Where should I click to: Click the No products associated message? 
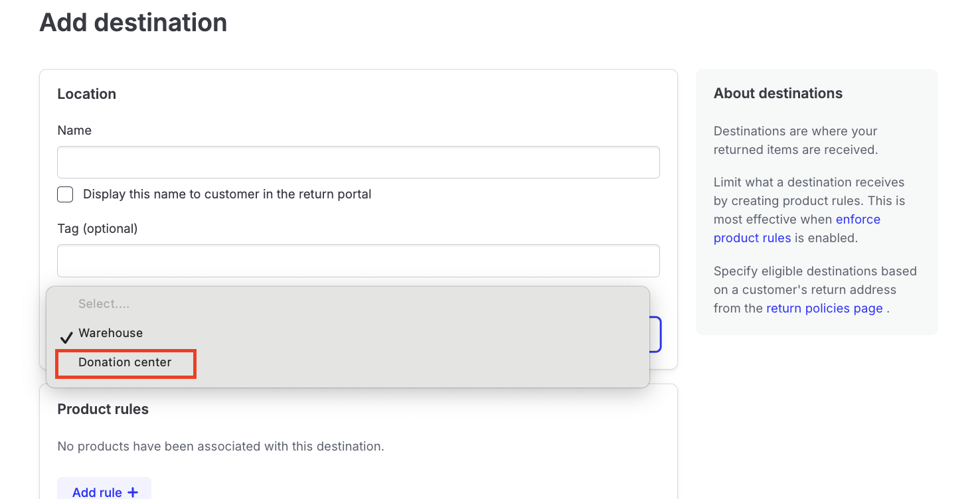220,447
